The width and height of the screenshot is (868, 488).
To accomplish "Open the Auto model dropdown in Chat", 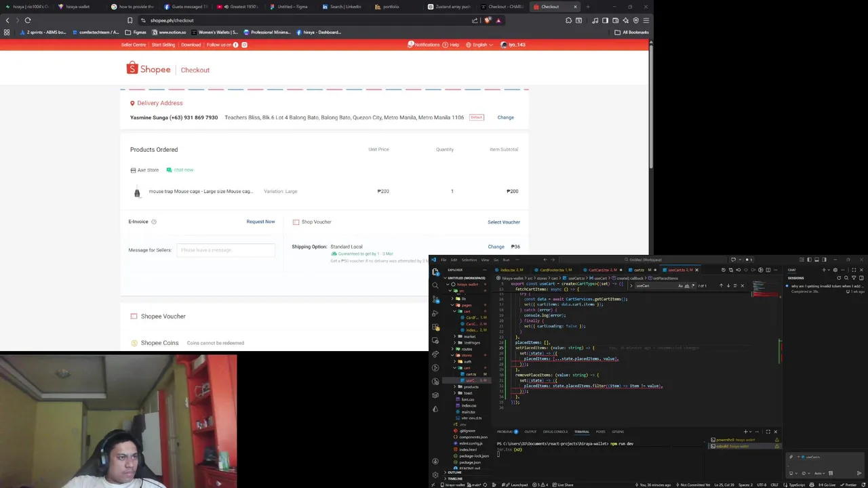I will pyautogui.click(x=818, y=473).
